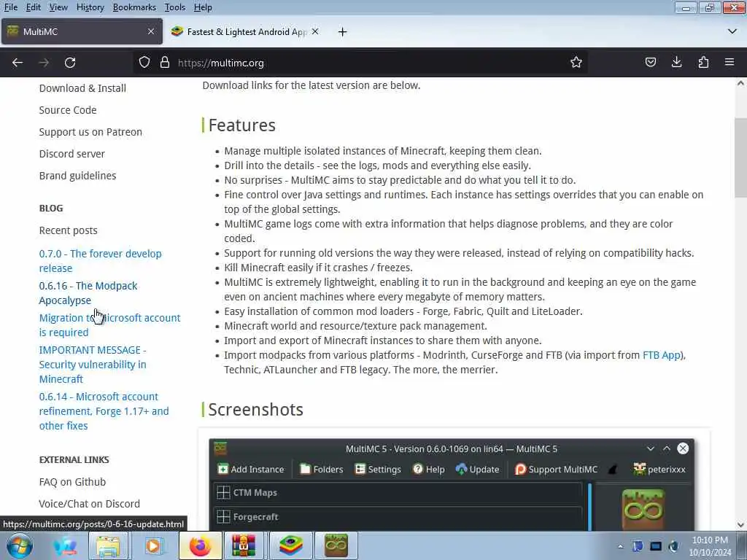Open the 0.6.14 Microsoft account refinement post

pos(104,411)
